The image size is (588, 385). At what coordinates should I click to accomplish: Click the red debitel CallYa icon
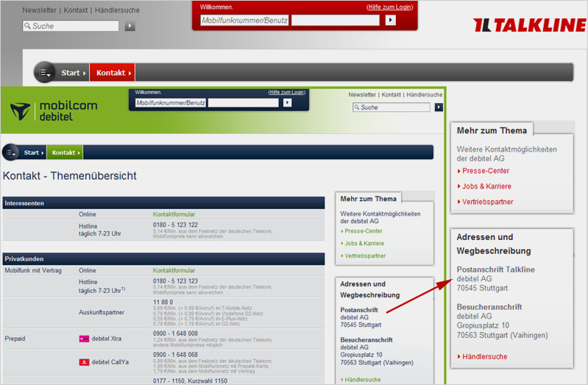(x=85, y=361)
